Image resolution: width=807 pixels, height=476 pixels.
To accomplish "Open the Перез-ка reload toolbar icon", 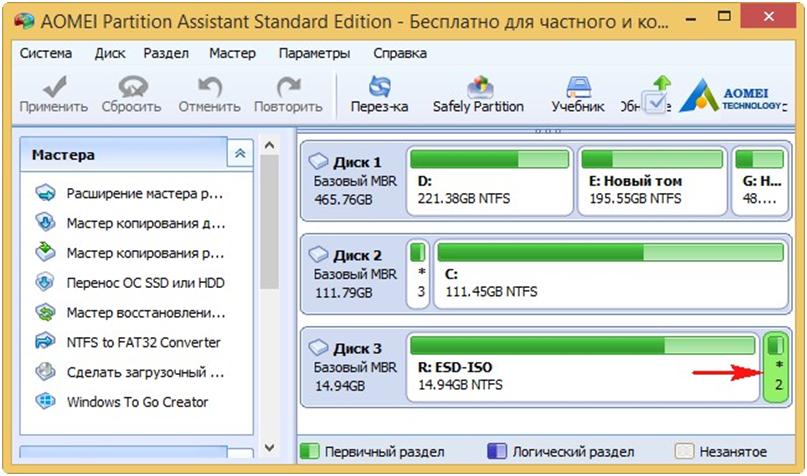I will 379,86.
